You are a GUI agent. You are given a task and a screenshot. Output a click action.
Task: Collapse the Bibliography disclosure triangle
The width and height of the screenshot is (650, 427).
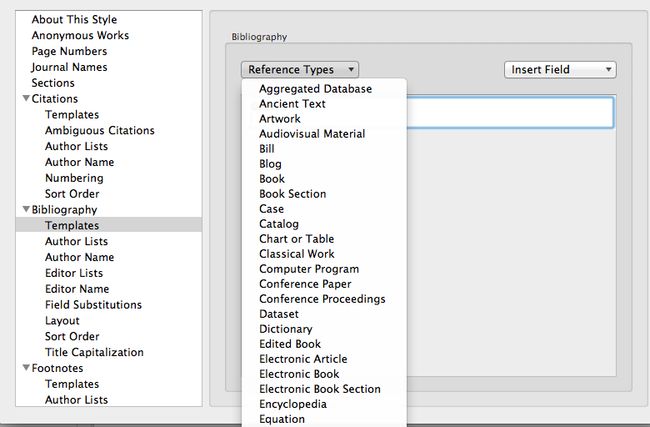[x=26, y=209]
